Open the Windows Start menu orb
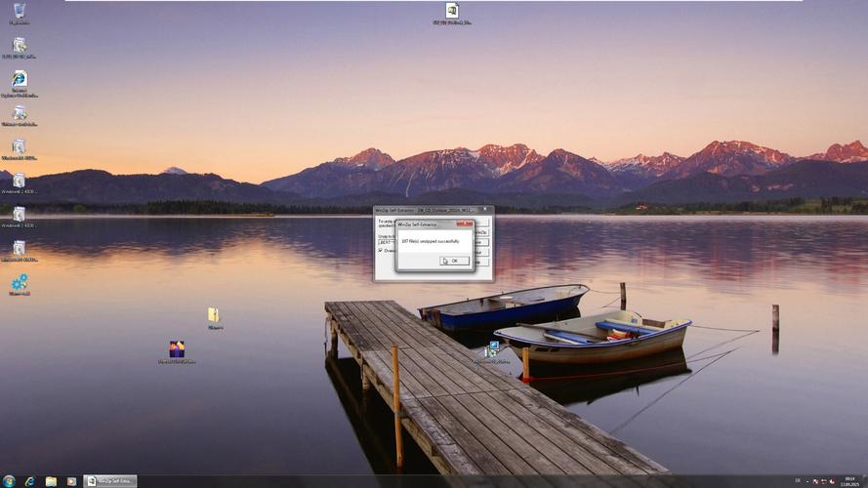Image resolution: width=868 pixels, height=488 pixels. tap(9, 481)
